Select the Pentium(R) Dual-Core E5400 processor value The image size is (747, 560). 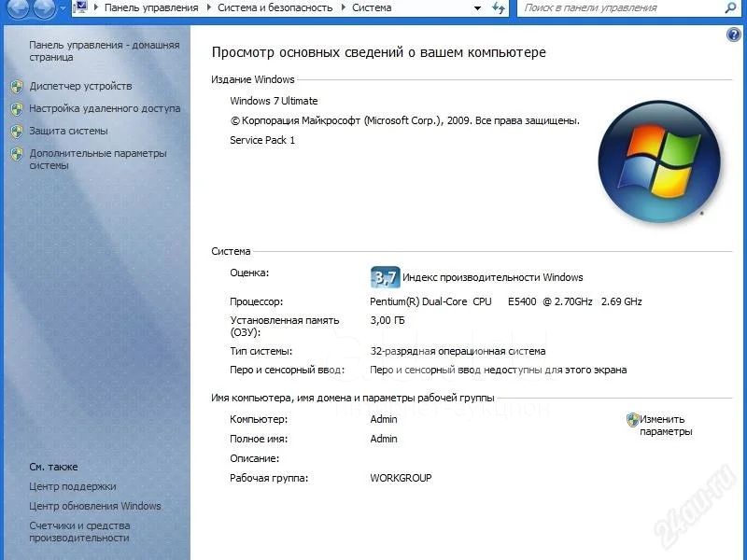pyautogui.click(x=506, y=301)
